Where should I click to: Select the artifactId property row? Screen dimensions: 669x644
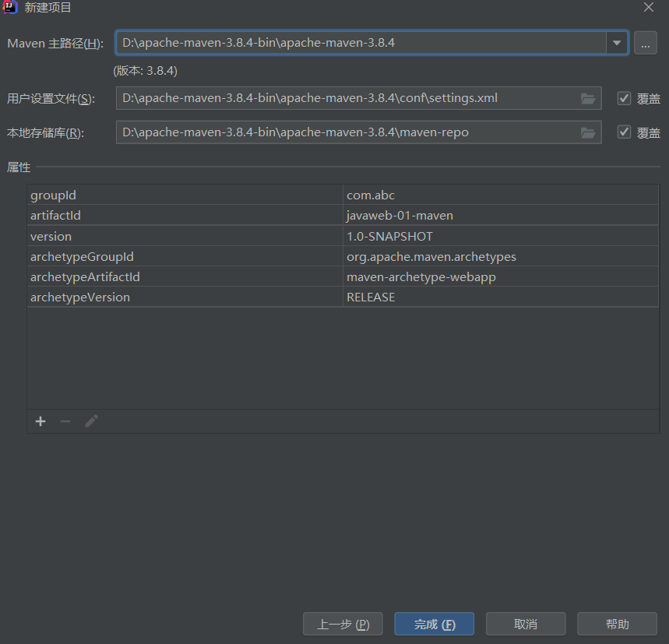click(343, 216)
